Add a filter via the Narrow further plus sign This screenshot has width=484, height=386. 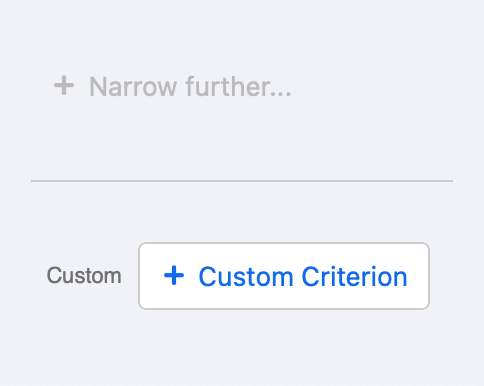click(64, 86)
